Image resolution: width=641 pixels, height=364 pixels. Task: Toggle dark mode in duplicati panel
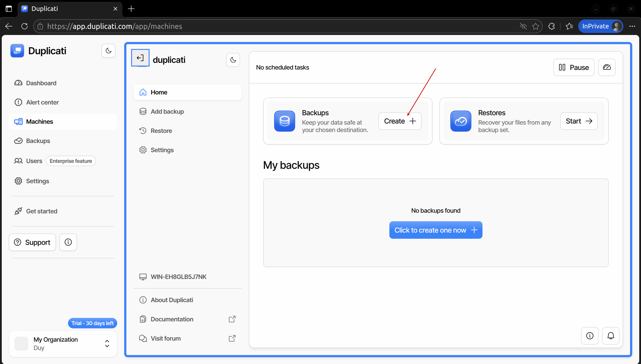233,60
